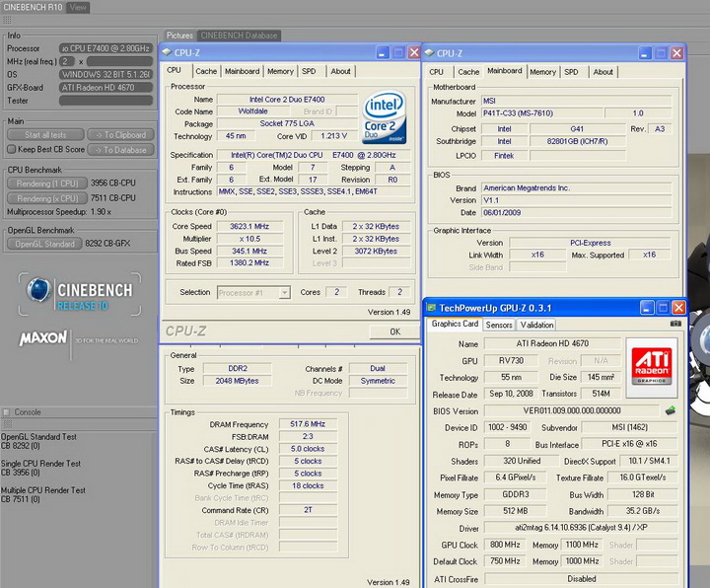The height and width of the screenshot is (588, 710).
Task: Open the Validation tab in GPU-Z
Action: [536, 325]
